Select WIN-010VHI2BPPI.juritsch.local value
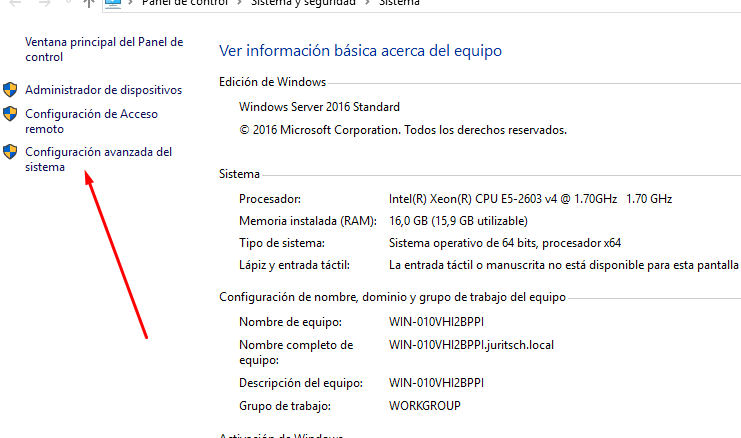 [x=471, y=345]
